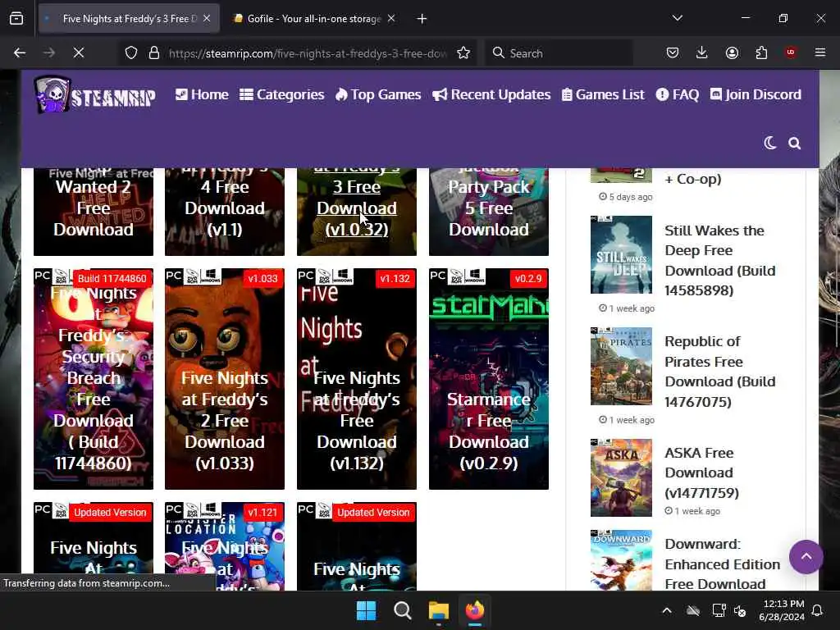Viewport: 840px width, 630px height.
Task: Click Join Discord link
Action: click(756, 94)
